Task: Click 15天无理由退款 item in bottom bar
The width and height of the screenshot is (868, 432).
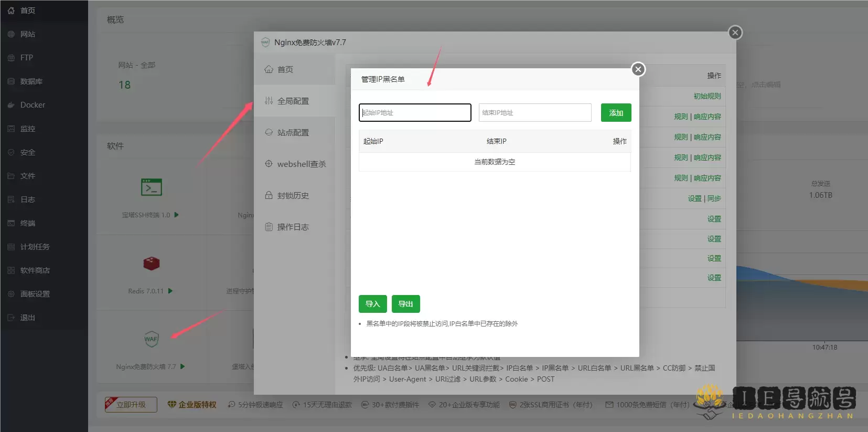Action: [x=322, y=405]
